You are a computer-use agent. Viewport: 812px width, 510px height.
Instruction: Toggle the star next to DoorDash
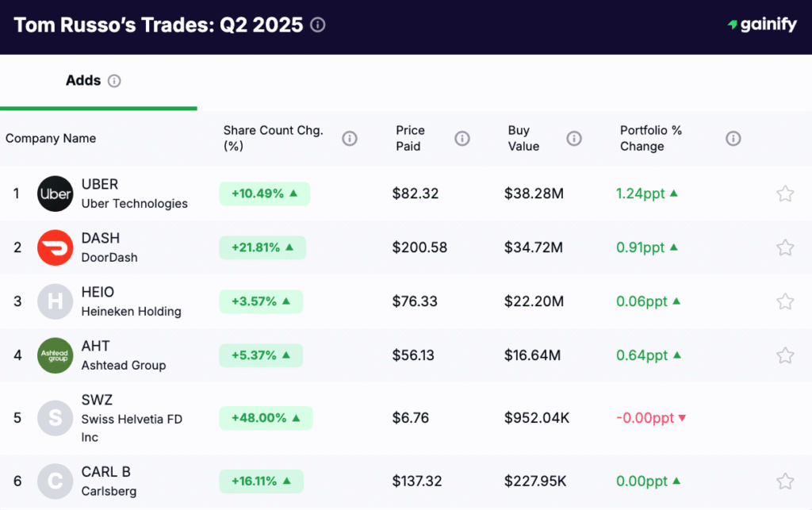click(x=785, y=247)
